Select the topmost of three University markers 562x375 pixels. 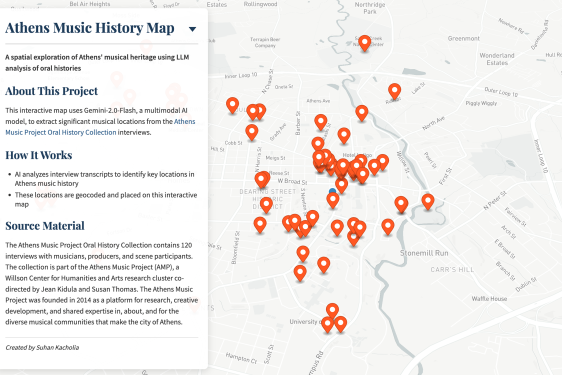coord(332,311)
